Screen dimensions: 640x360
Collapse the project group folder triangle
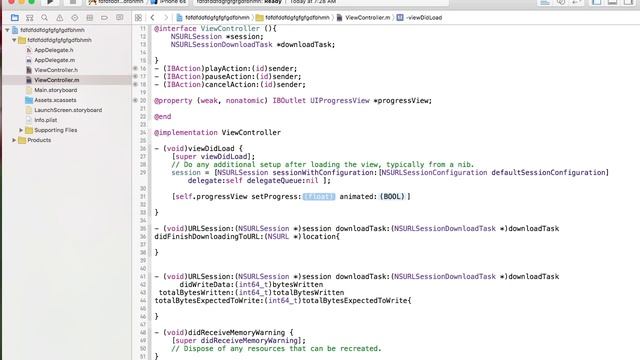[x=14, y=40]
